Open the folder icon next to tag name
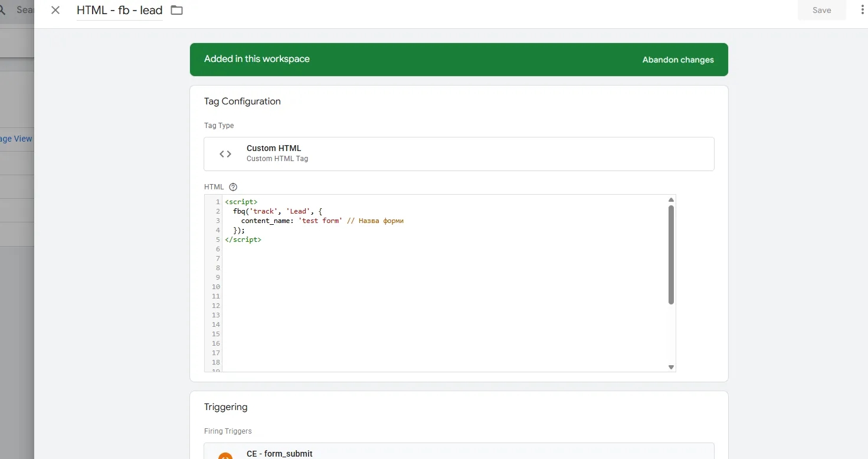868x459 pixels. point(176,10)
